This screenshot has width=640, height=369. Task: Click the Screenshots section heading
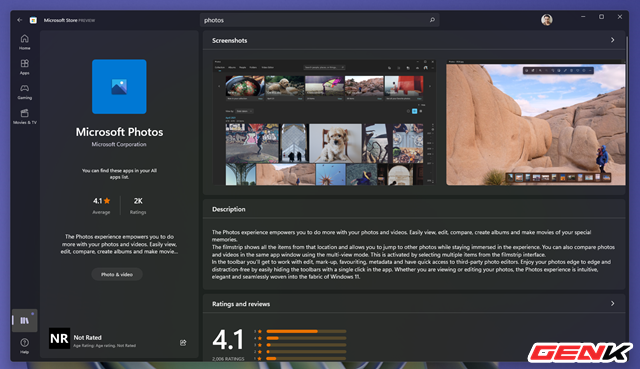[229, 40]
